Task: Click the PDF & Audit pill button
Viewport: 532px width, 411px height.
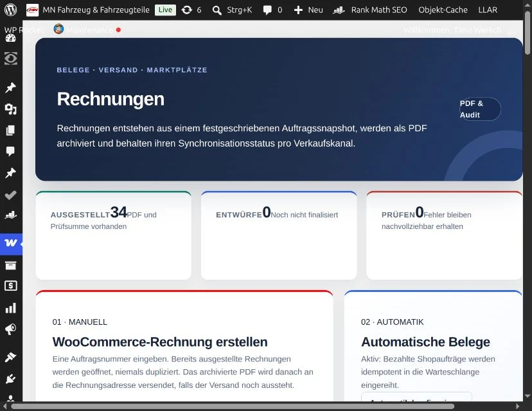Action: (x=480, y=109)
